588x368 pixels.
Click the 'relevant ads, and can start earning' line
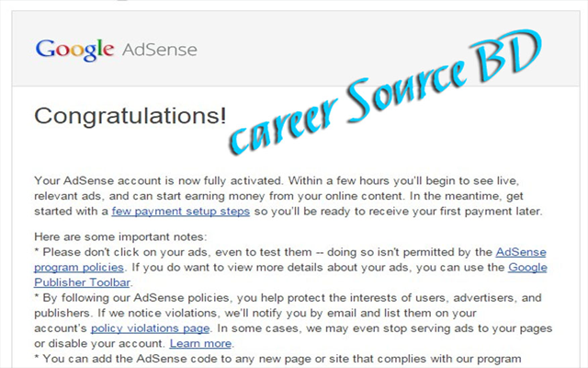(x=278, y=196)
